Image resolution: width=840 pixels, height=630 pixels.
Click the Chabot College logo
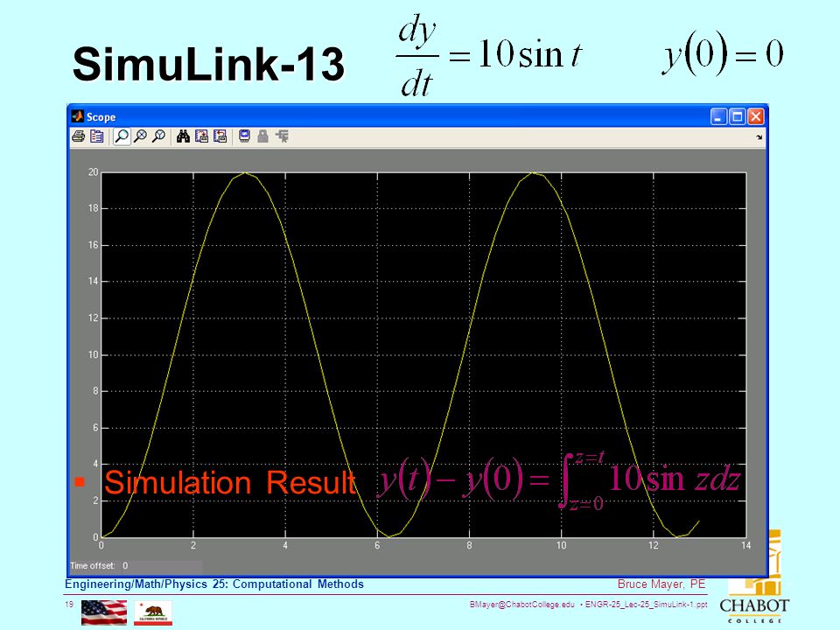click(755, 577)
